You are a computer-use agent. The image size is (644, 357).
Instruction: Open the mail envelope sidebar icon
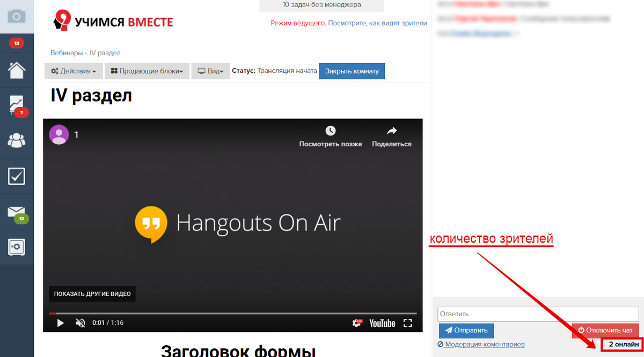pyautogui.click(x=17, y=212)
